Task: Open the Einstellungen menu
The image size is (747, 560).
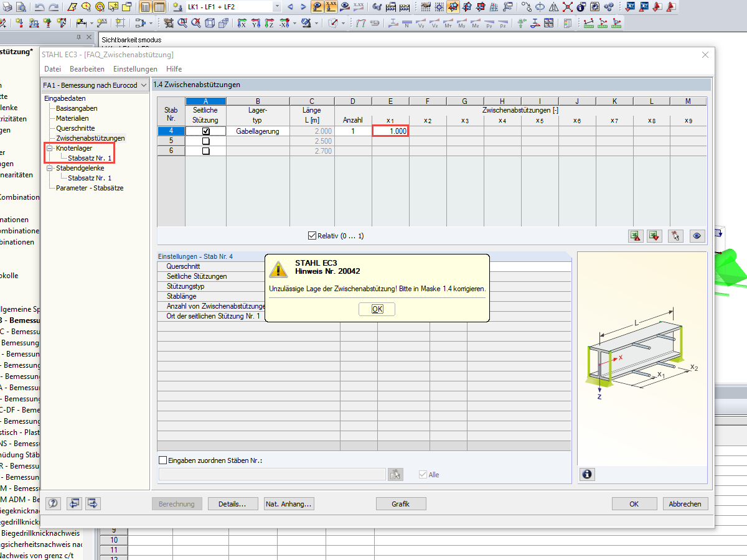Action: tap(135, 69)
